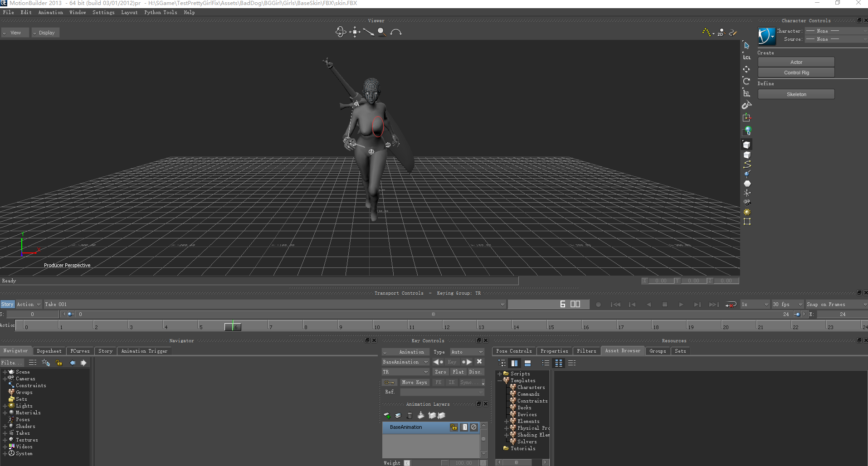Image resolution: width=868 pixels, height=466 pixels.
Task: Switch Asset Browser to vertical split layout
Action: [514, 363]
